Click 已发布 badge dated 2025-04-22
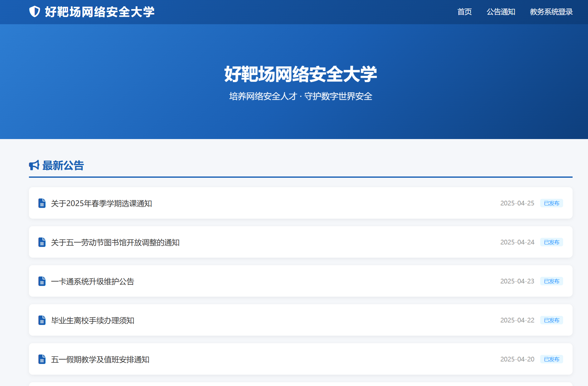This screenshot has height=386, width=588. tap(552, 320)
